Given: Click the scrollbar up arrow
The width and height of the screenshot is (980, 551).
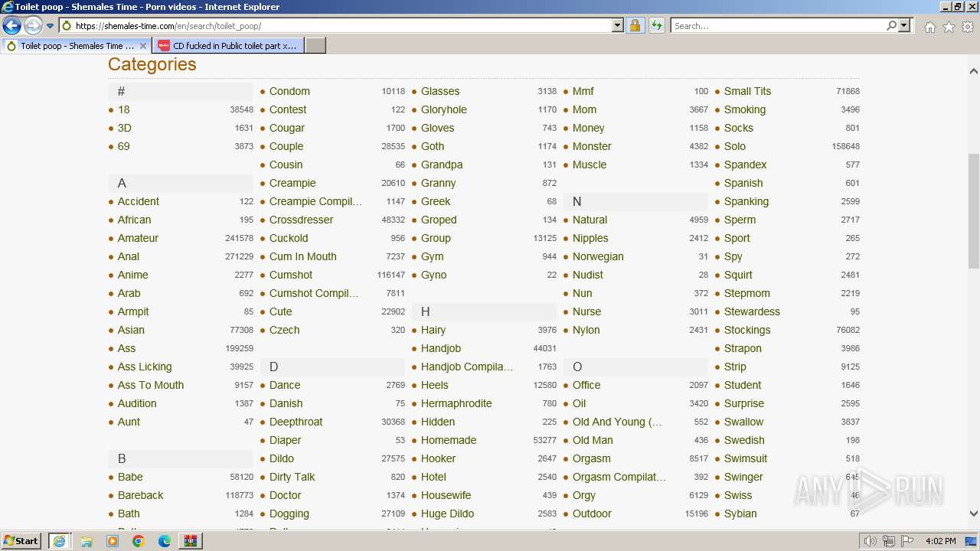Looking at the screenshot, I should click(x=974, y=71).
